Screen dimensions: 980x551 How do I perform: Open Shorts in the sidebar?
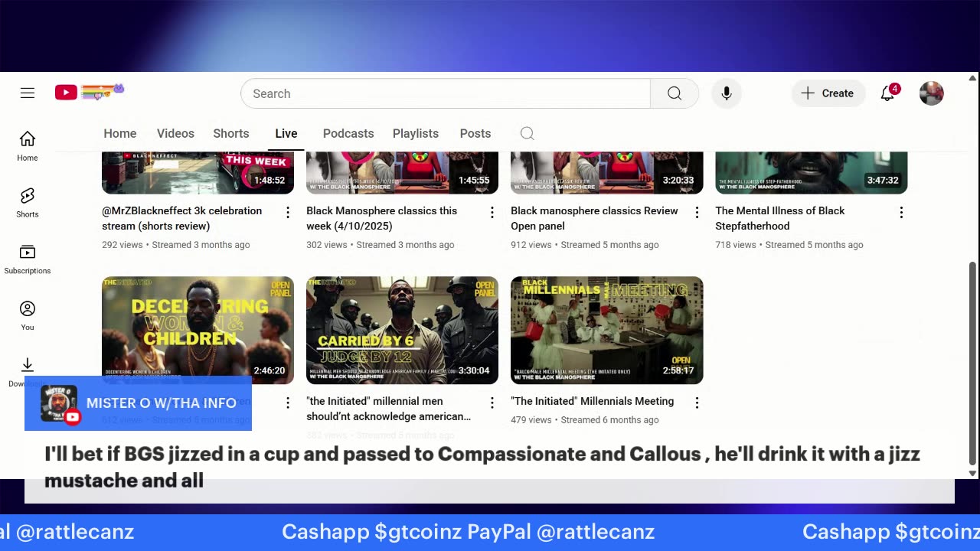coord(28,203)
